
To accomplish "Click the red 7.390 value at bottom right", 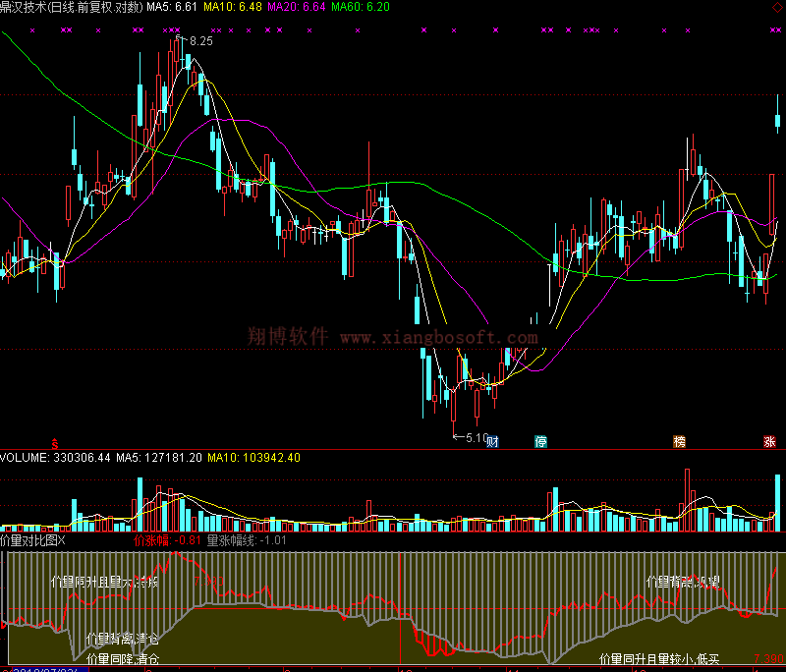I will pos(768,659).
